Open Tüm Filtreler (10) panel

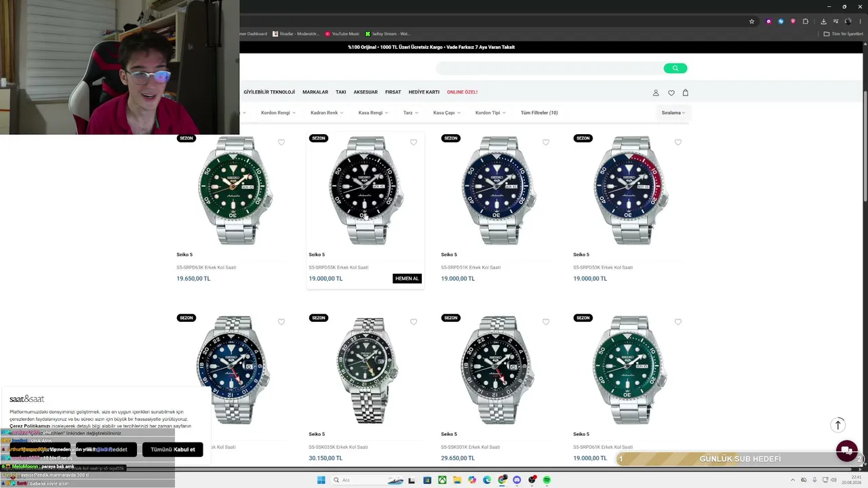tap(539, 113)
